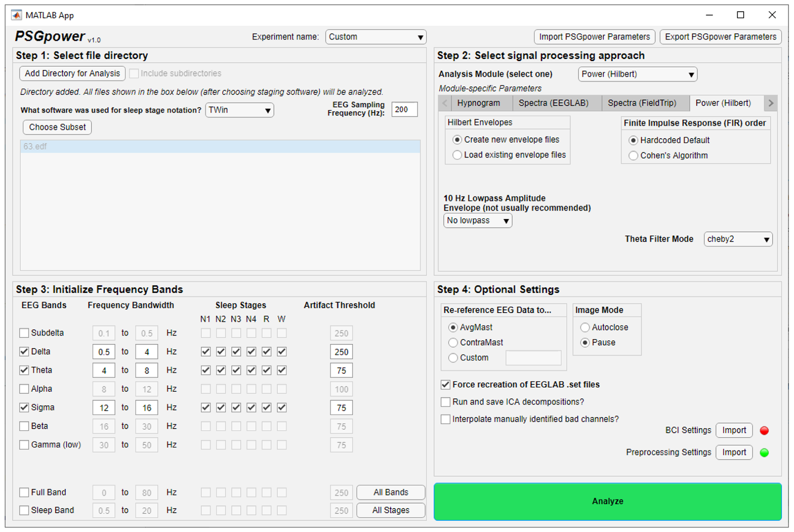The width and height of the screenshot is (794, 532).
Task: Click the Custom re-reference text field
Action: 533,358
